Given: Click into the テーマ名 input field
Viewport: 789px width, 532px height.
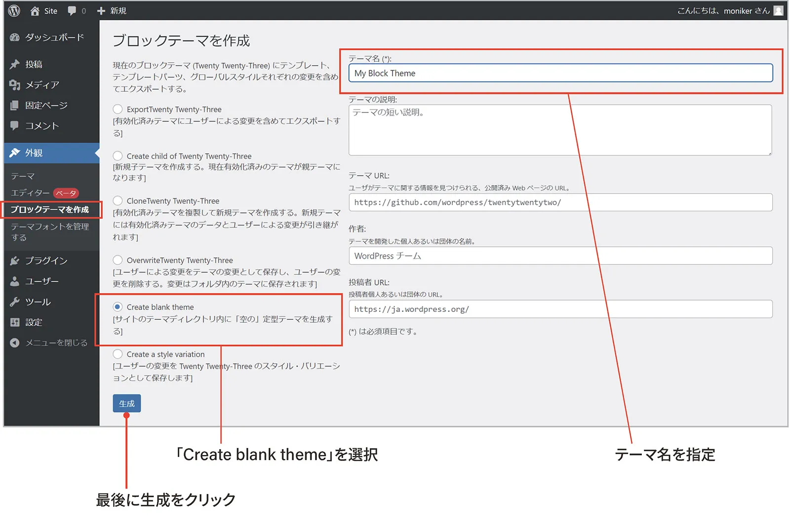Looking at the screenshot, I should coord(560,73).
